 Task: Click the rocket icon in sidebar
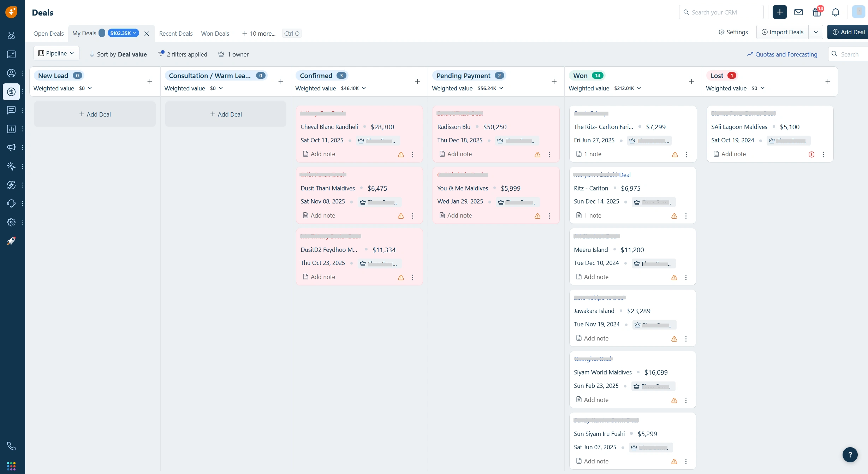pyautogui.click(x=11, y=241)
